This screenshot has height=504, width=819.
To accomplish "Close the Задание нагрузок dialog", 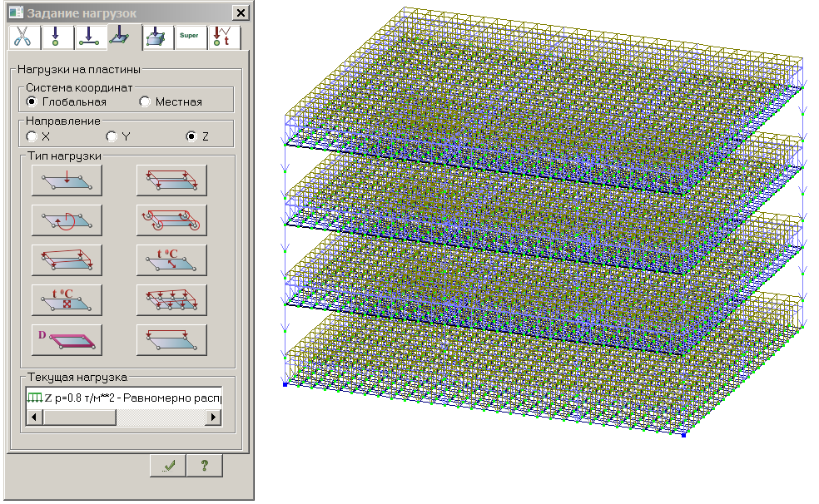I will 241,13.
